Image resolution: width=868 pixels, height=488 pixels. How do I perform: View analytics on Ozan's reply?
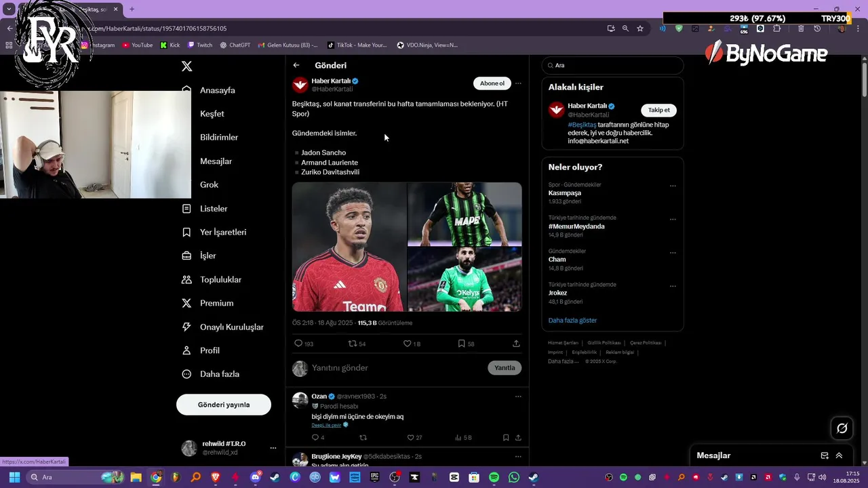coord(458,438)
